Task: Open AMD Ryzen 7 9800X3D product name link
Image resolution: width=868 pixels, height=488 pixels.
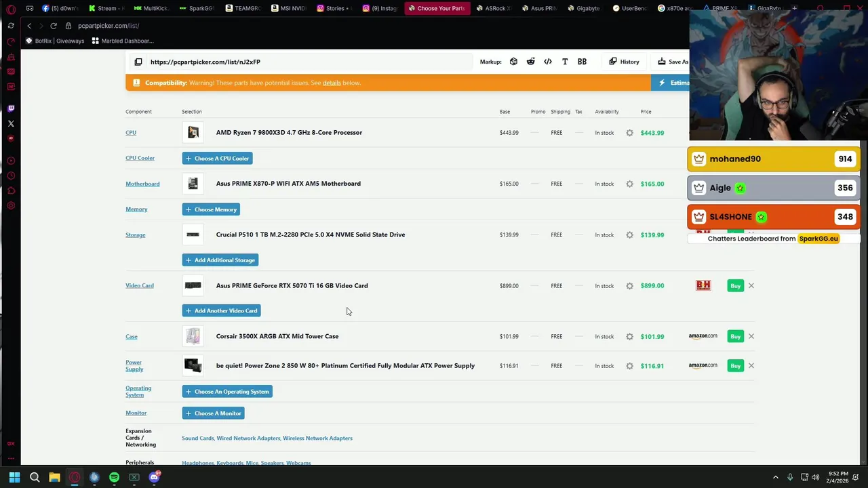Action: (289, 133)
